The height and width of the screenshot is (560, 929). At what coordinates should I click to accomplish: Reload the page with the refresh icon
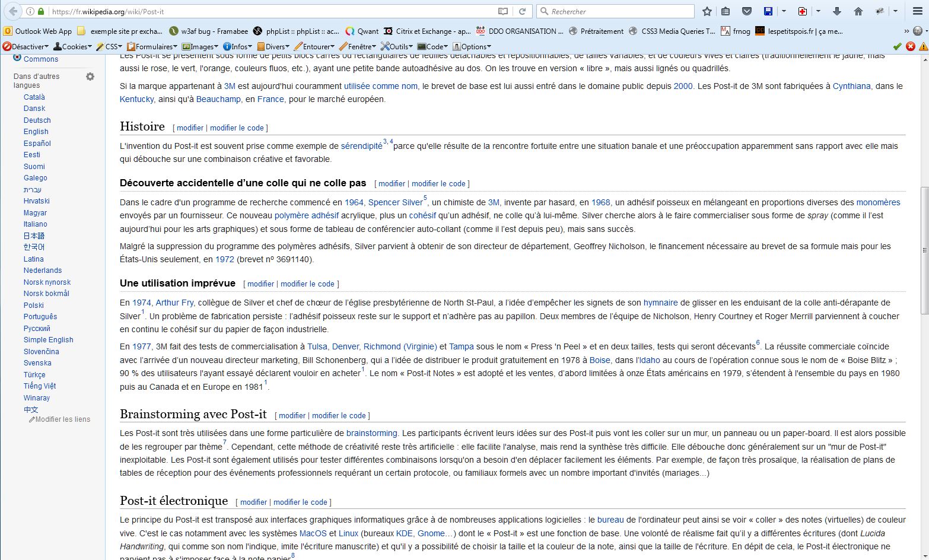[x=522, y=11]
